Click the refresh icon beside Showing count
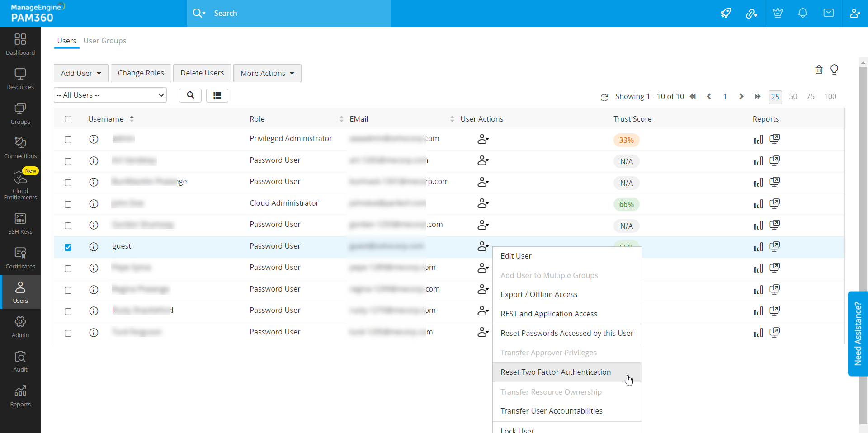The height and width of the screenshot is (433, 868). [604, 97]
